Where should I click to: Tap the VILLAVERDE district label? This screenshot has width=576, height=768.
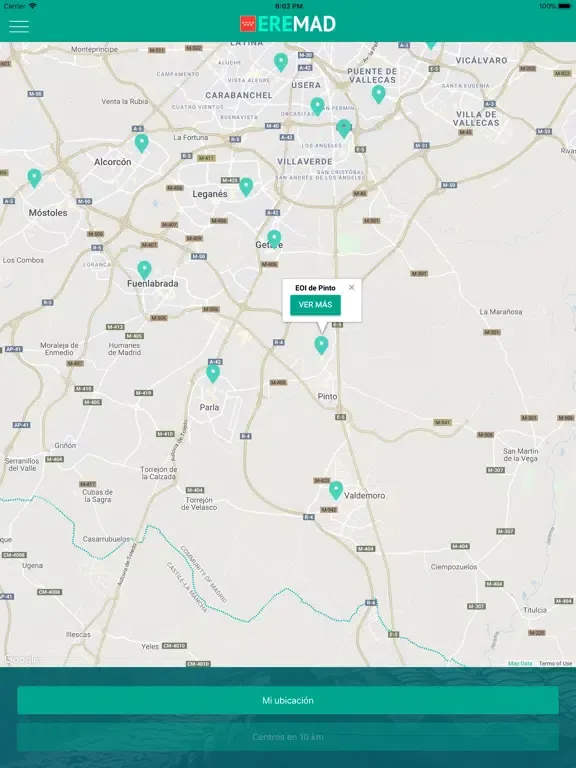click(305, 161)
